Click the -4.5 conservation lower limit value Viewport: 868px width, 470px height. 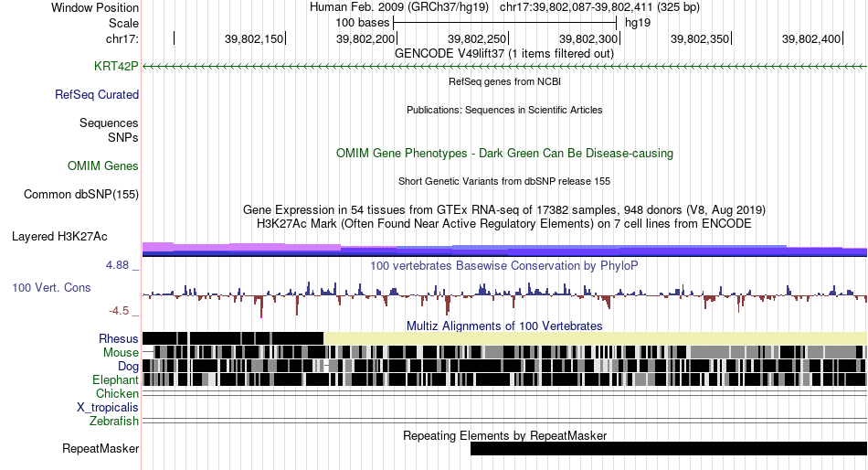pyautogui.click(x=119, y=311)
